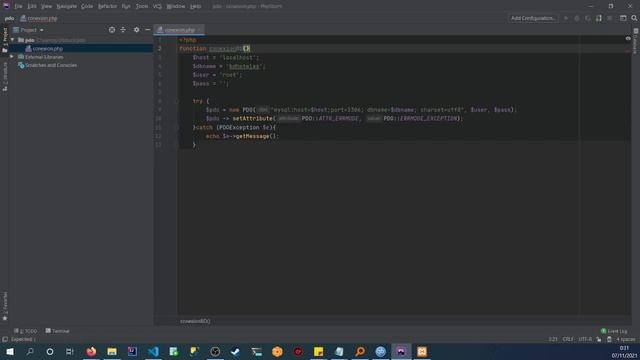The height and width of the screenshot is (360, 640).
Task: Toggle the Favorites tool window stripe button
Action: pyautogui.click(x=5, y=306)
